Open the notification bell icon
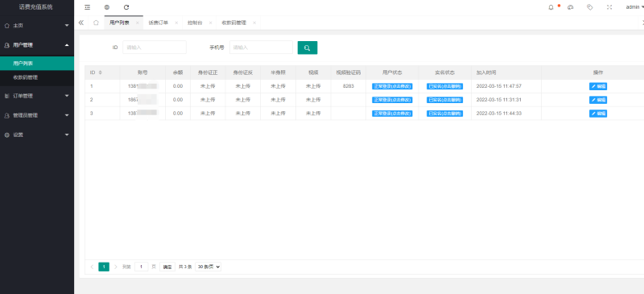This screenshot has height=294, width=644. tap(551, 7)
